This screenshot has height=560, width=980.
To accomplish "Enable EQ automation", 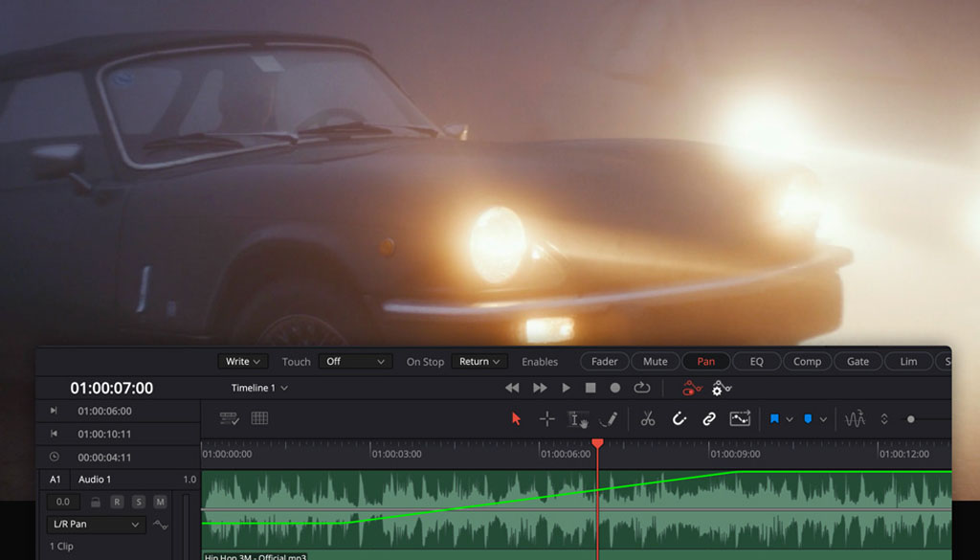I will (x=756, y=361).
